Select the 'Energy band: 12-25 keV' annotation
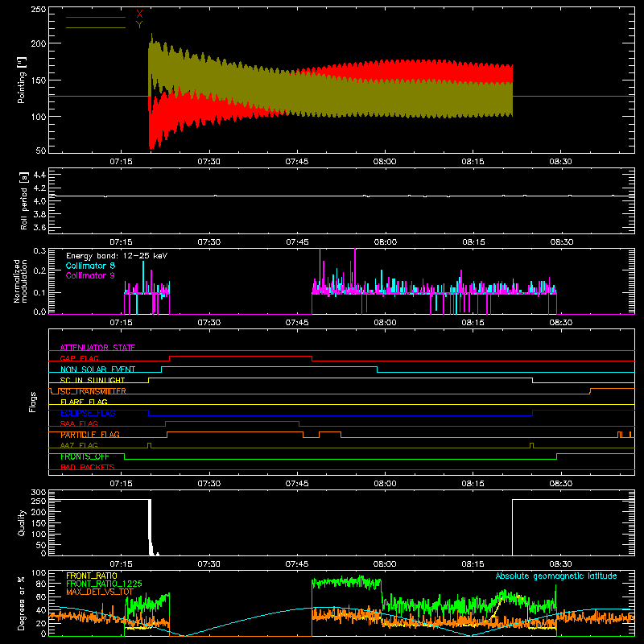Screen dimensions: 644x644 (117, 256)
